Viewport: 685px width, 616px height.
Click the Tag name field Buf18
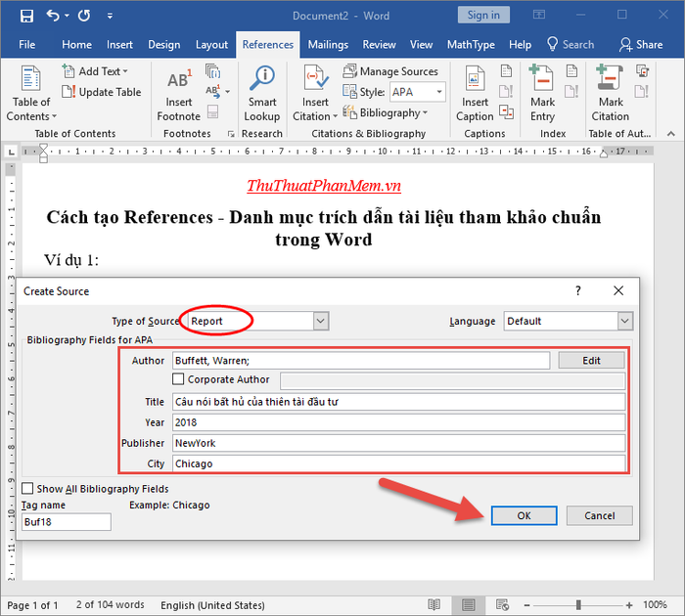[x=67, y=522]
